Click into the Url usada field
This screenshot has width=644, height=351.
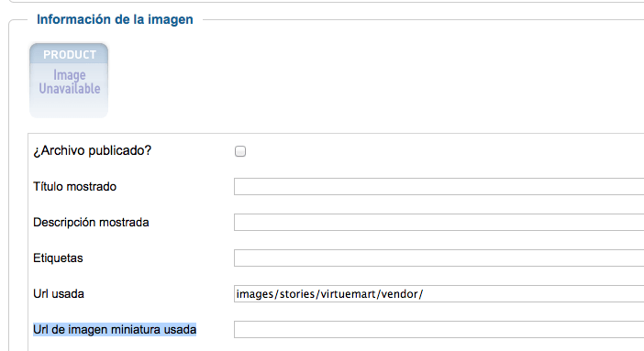point(439,293)
